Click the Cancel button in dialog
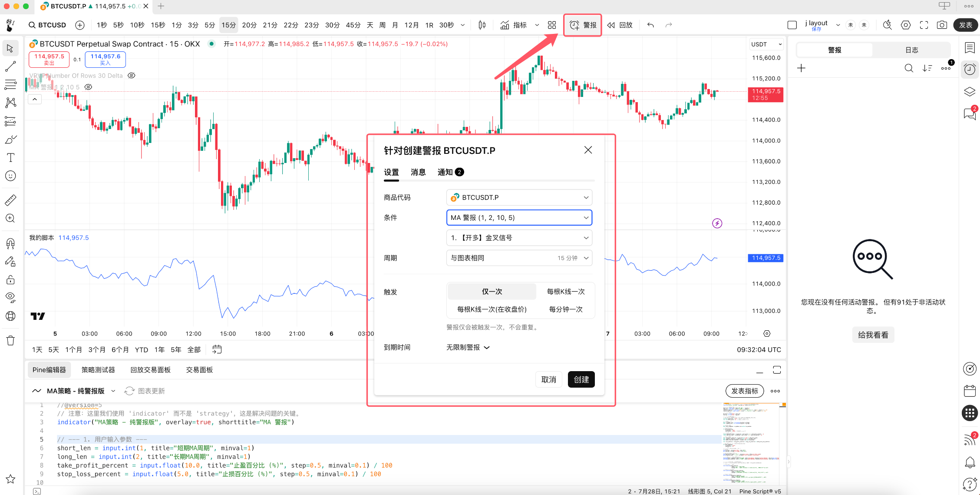 tap(549, 379)
